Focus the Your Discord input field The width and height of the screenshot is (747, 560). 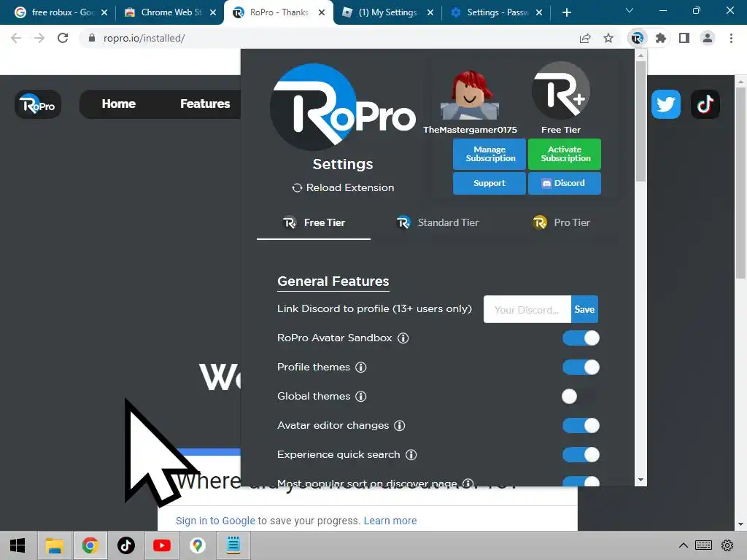click(527, 309)
